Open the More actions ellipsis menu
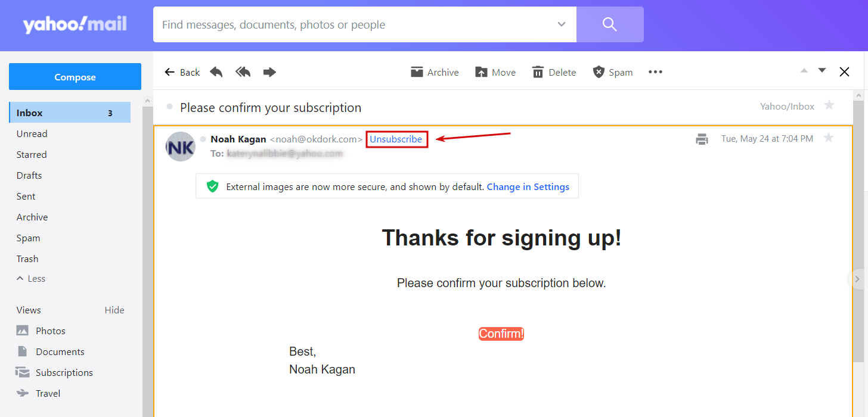The image size is (868, 417). click(655, 72)
